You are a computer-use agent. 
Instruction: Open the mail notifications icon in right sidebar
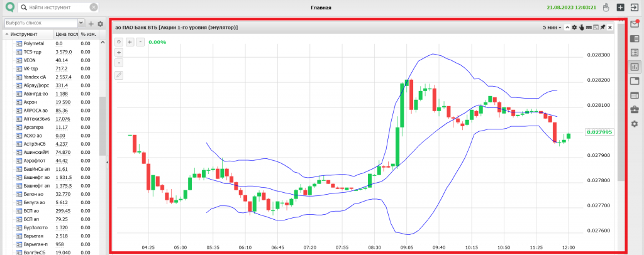click(x=635, y=24)
